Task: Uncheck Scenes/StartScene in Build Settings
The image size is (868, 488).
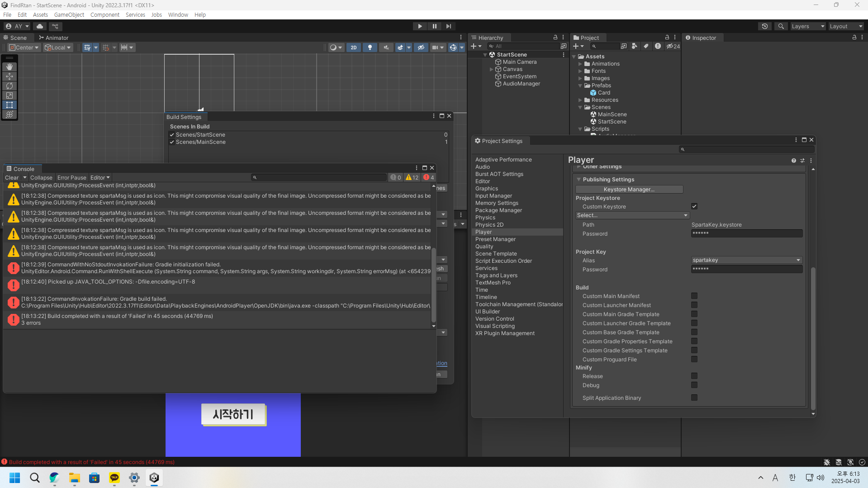Action: [172, 135]
